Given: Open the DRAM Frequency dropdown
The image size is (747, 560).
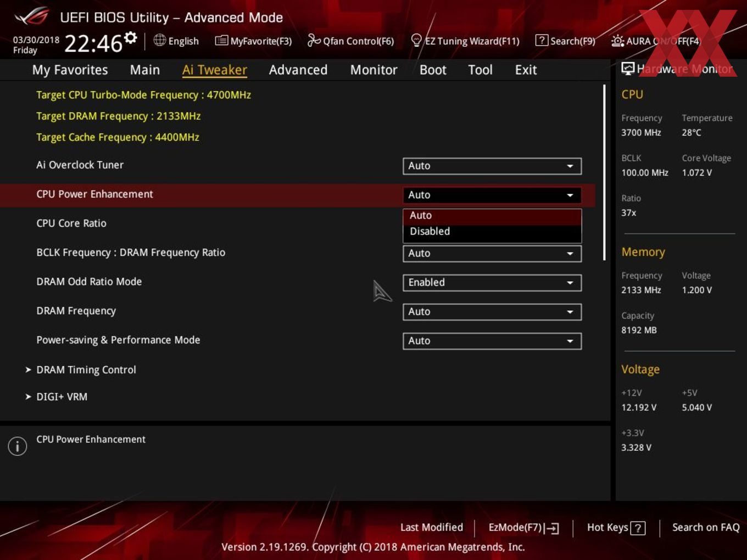Looking at the screenshot, I should [x=492, y=311].
